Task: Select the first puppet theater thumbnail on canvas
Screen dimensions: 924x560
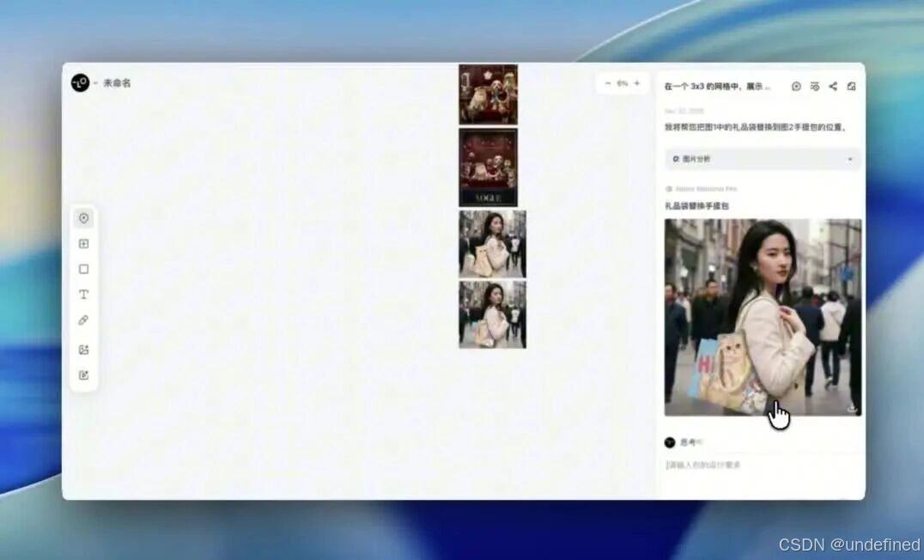Action: coord(488,94)
